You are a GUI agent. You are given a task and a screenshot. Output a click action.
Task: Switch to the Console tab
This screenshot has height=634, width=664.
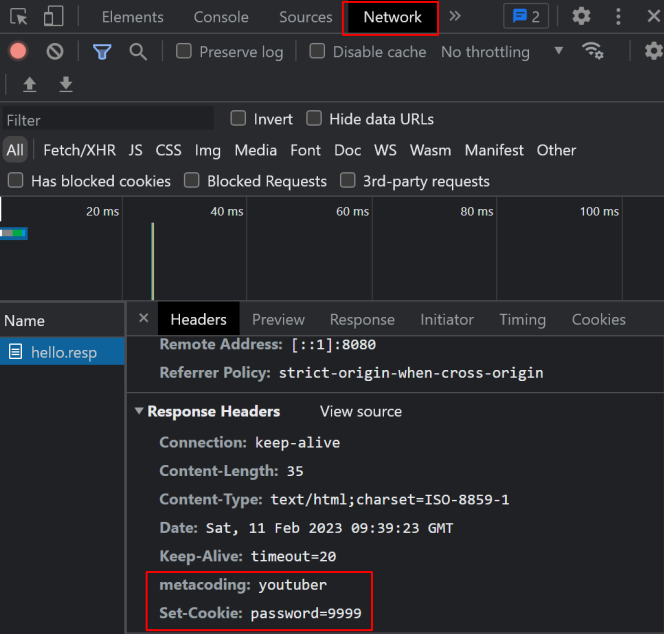pyautogui.click(x=221, y=17)
